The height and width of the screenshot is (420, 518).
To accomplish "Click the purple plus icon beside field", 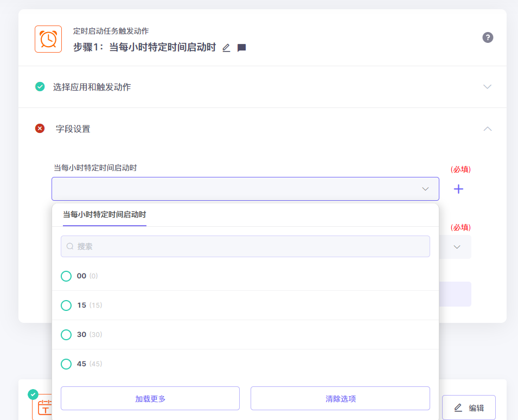I will point(458,189).
